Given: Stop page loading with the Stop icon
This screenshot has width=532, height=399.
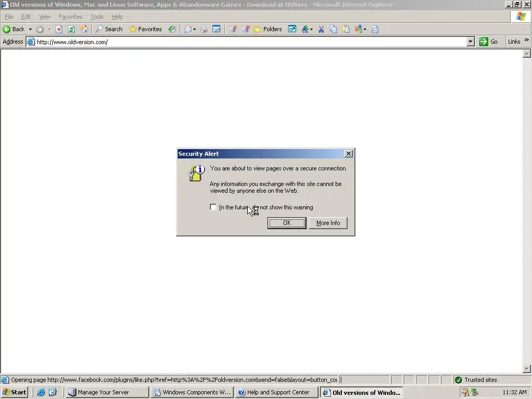Looking at the screenshot, I should tap(59, 29).
